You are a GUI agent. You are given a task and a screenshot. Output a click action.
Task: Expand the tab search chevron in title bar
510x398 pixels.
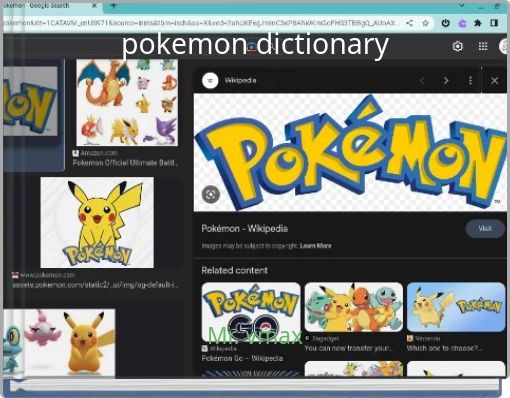coord(462,5)
